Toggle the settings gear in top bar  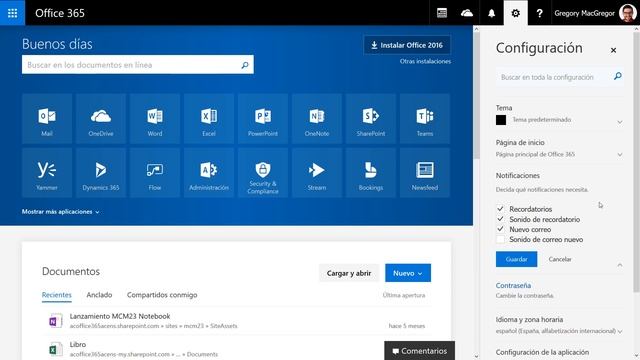click(x=516, y=13)
